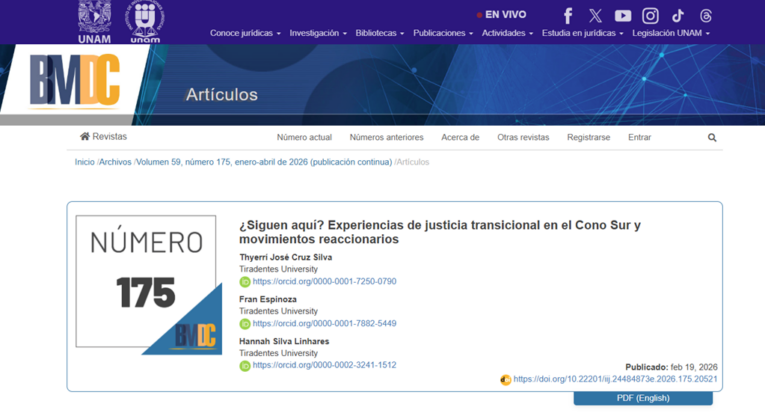This screenshot has width=765, height=413.
Task: Download the PDF (English) button
Action: pyautogui.click(x=643, y=398)
